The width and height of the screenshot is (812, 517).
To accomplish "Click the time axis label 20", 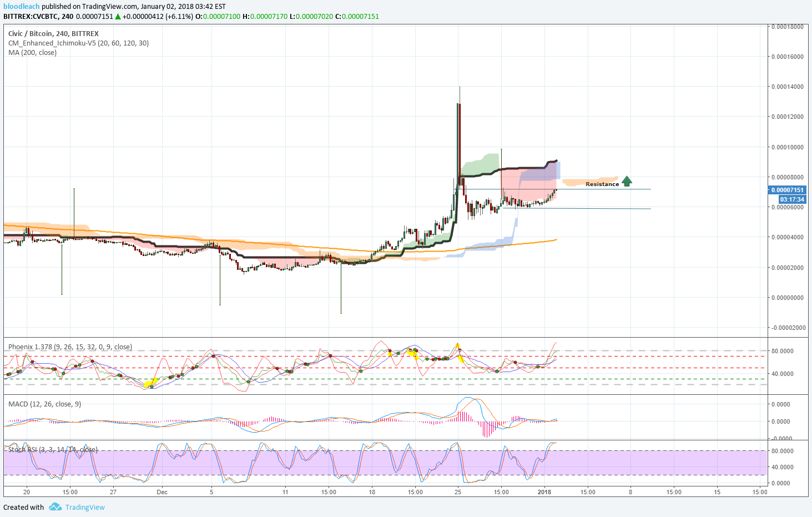I will (27, 492).
